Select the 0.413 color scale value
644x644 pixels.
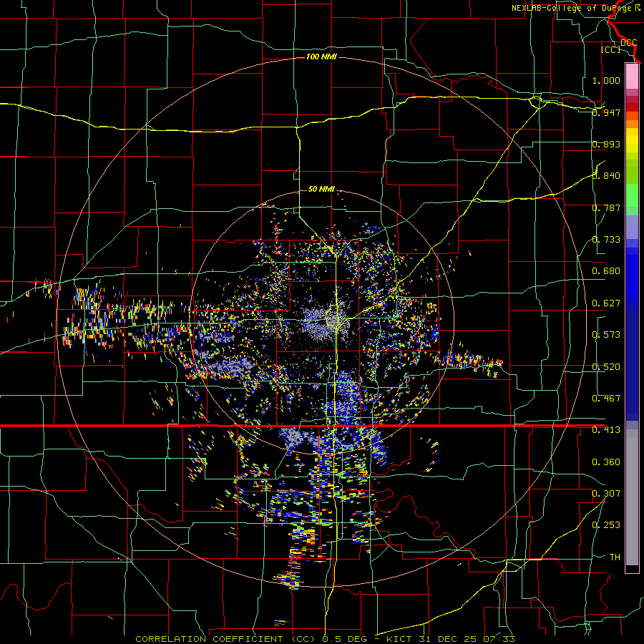[606, 430]
